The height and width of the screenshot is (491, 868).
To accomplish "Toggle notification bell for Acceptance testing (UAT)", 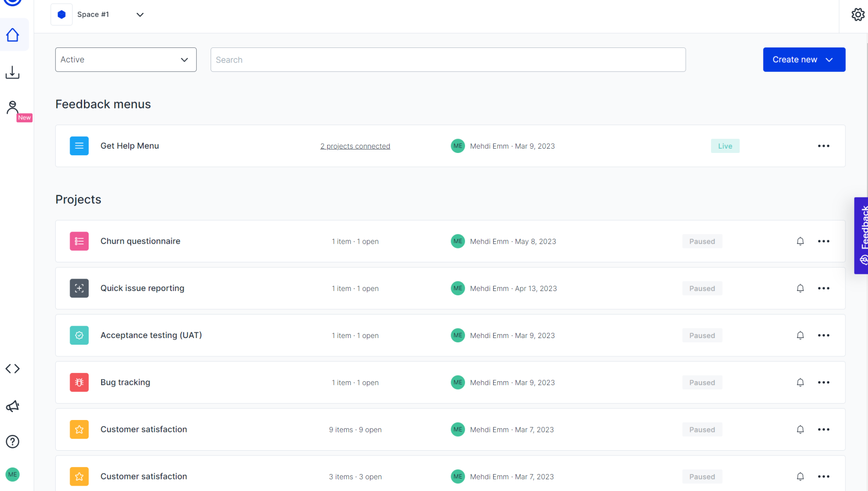I will [x=800, y=335].
